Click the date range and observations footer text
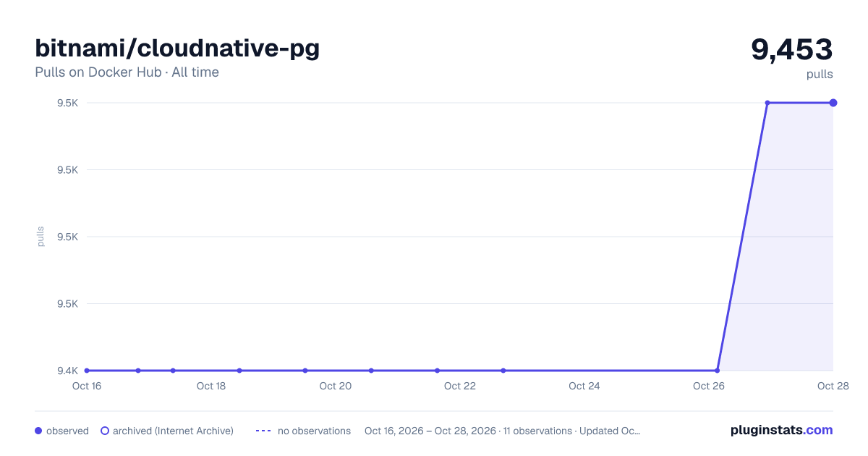Viewport: 868px width, 456px height. [x=503, y=431]
